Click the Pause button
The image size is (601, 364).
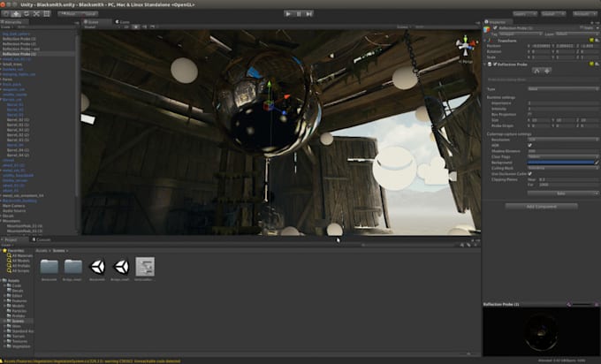[300, 14]
